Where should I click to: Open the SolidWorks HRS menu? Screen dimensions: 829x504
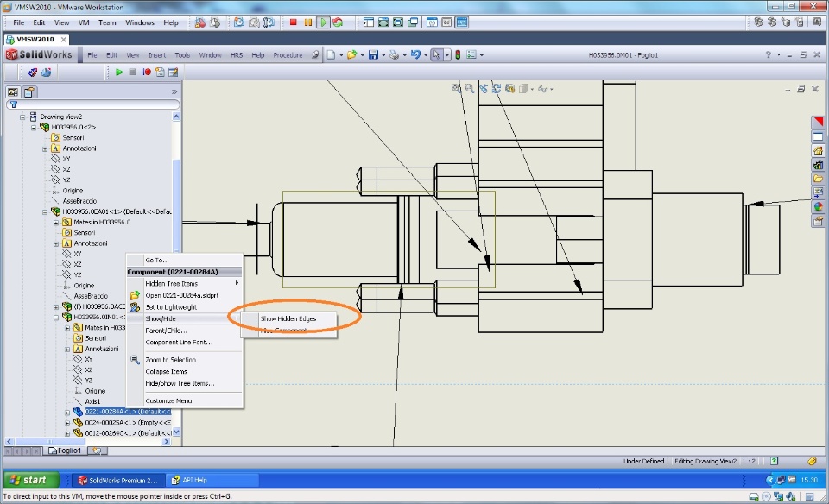237,55
